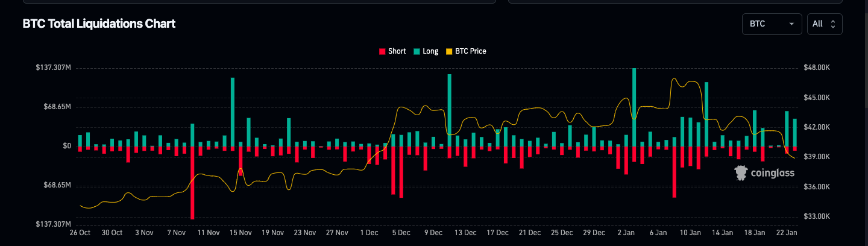This screenshot has width=868, height=246.
Task: Click the $39.00K price axis label
Action: (817, 157)
